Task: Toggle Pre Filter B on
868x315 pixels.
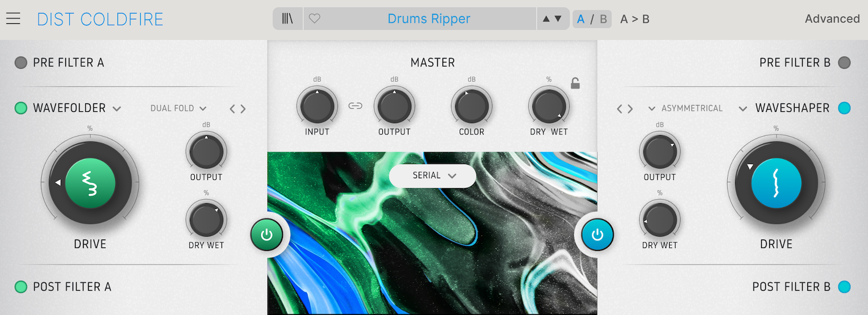Action: point(844,62)
